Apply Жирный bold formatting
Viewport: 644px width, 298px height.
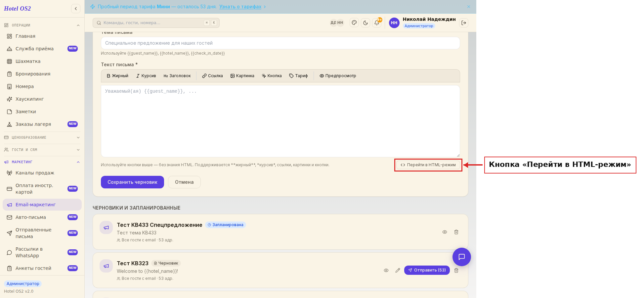pos(117,76)
